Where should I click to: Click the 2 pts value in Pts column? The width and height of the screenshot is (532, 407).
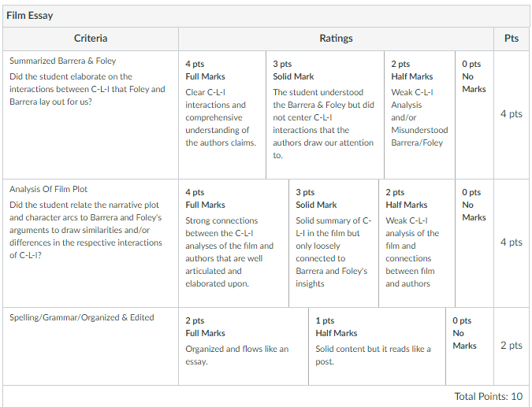pos(512,346)
